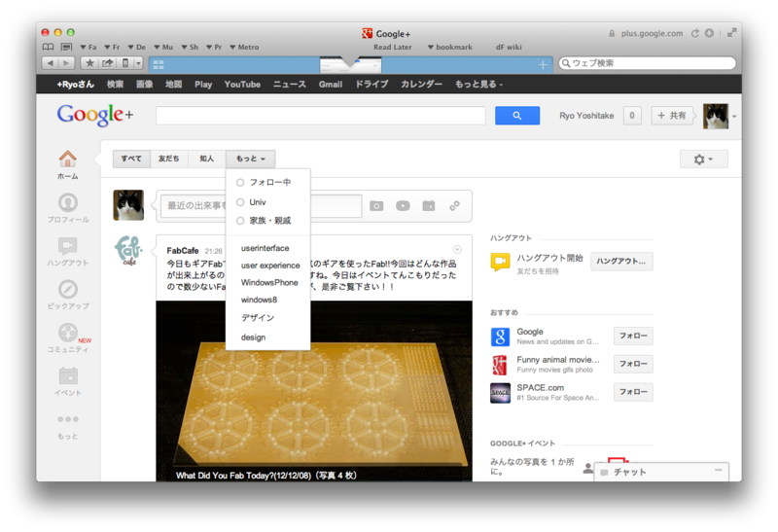Click the downloads arrow circle icon
Image resolution: width=778 pixels, height=532 pixels.
point(710,33)
